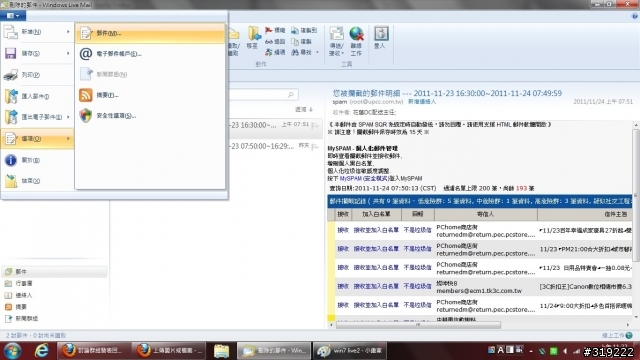The width and height of the screenshot is (640, 360).
Task: Open first Firefox window on taskbar
Action: click(x=94, y=351)
